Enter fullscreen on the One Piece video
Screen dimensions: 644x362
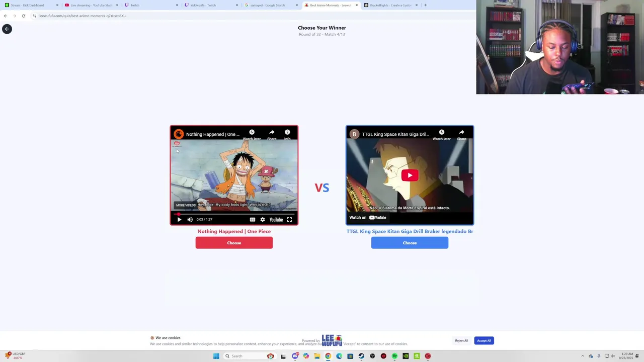tap(289, 220)
